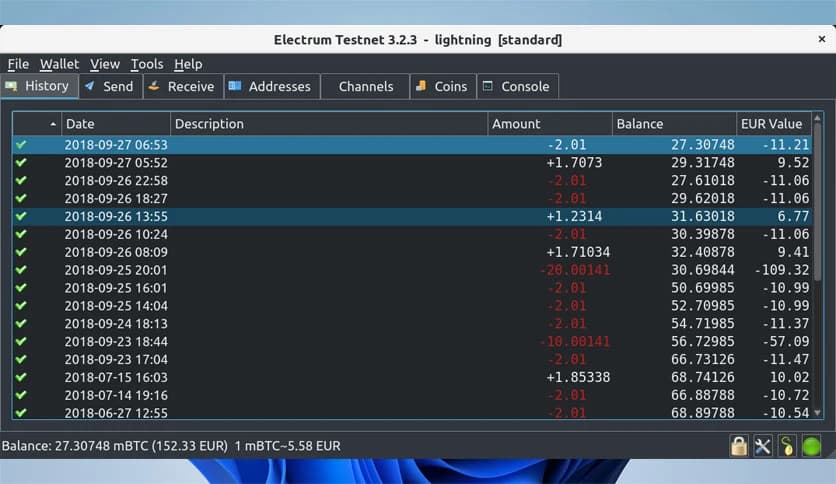The image size is (836, 484).
Task: Click confirmed checkmark of 2018-09-26 08:09 row
Action: tap(21, 252)
